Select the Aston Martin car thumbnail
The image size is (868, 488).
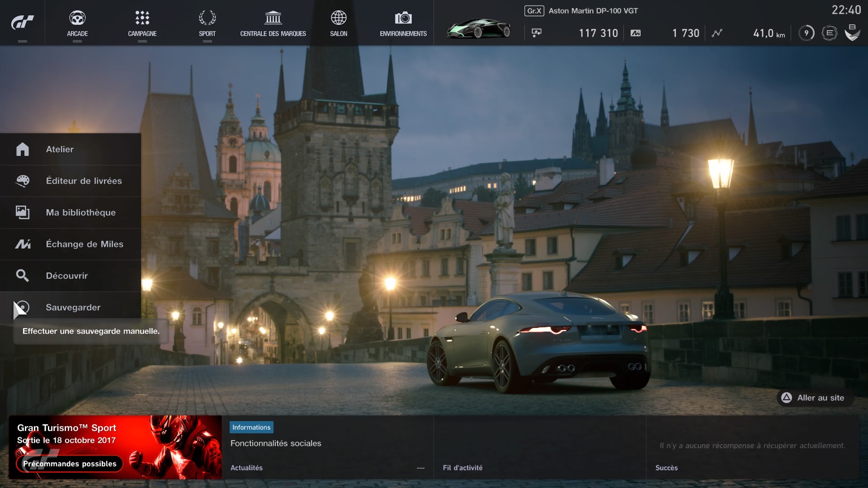point(479,28)
